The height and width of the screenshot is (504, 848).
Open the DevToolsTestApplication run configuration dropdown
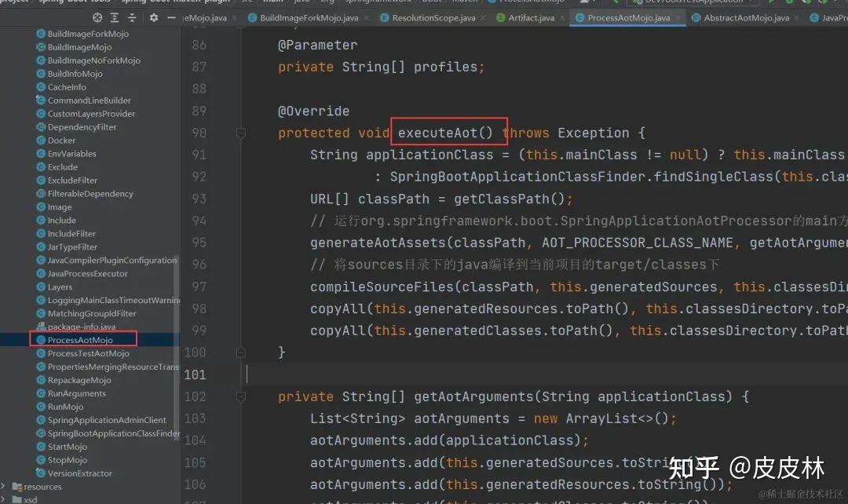tap(691, 3)
